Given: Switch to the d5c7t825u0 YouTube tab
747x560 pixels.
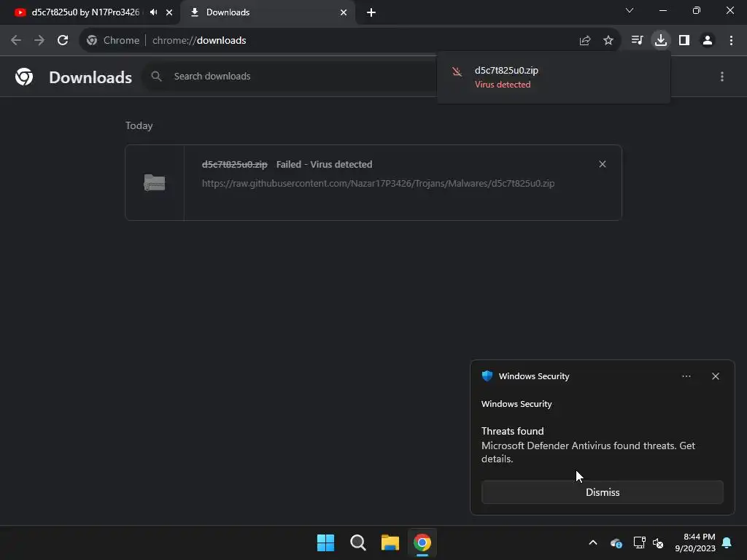Looking at the screenshot, I should pos(85,12).
